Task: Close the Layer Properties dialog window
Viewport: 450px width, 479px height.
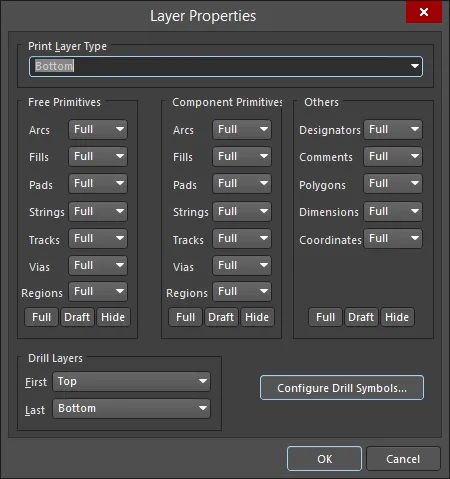Action: coord(424,12)
